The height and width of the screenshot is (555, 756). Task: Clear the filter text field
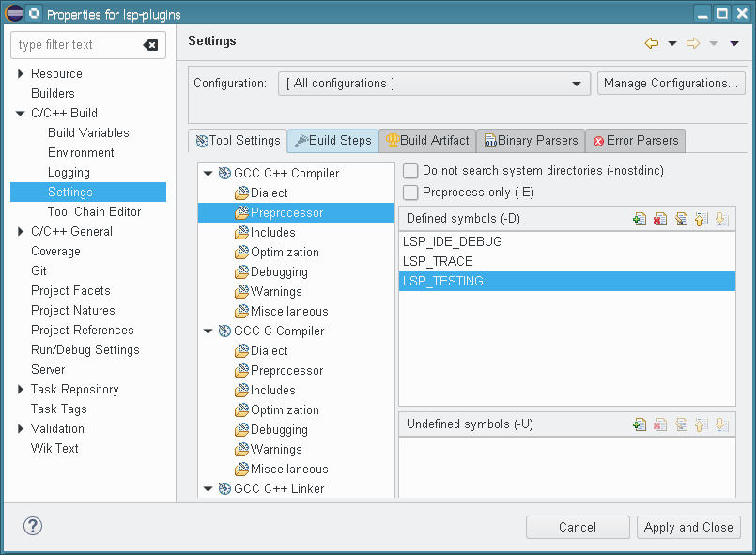(x=150, y=45)
